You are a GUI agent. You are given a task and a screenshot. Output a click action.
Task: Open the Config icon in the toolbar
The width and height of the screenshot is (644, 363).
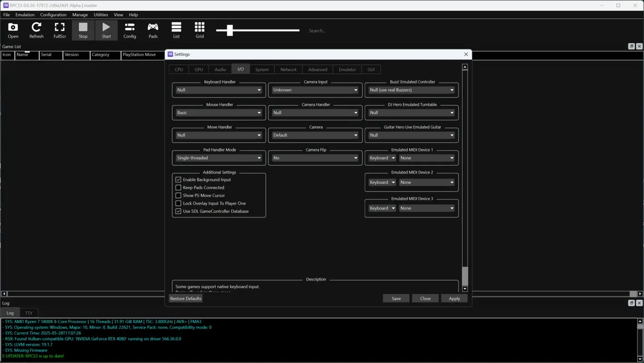tap(130, 30)
